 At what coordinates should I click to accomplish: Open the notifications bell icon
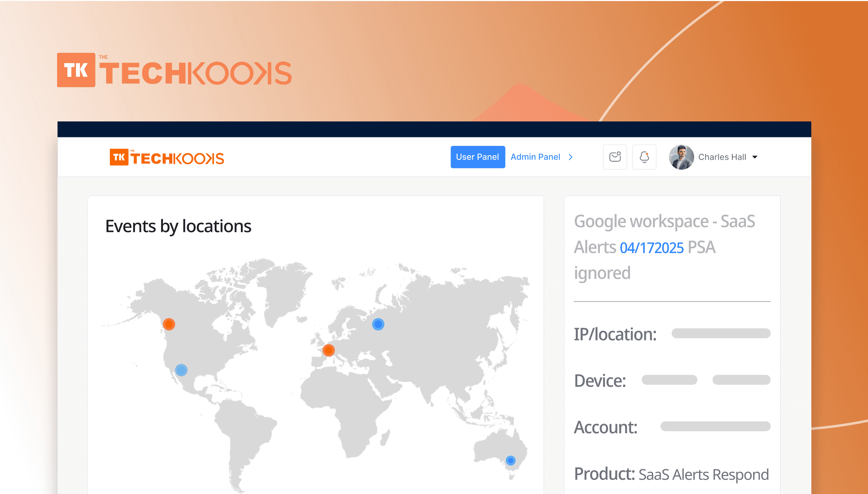[644, 157]
